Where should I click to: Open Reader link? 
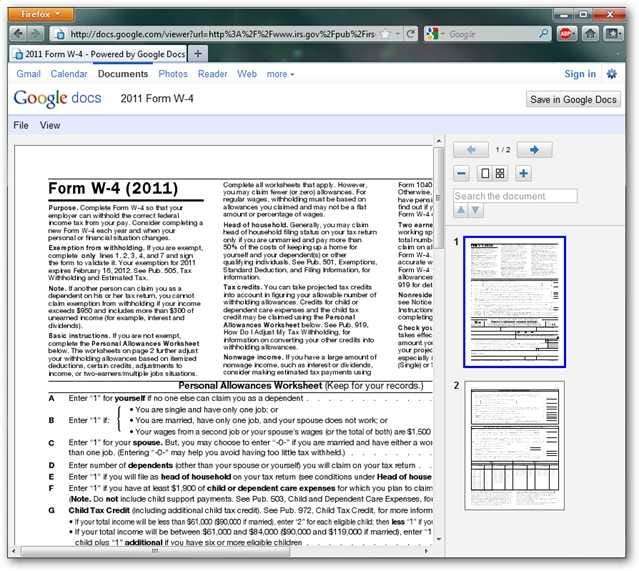tap(212, 74)
